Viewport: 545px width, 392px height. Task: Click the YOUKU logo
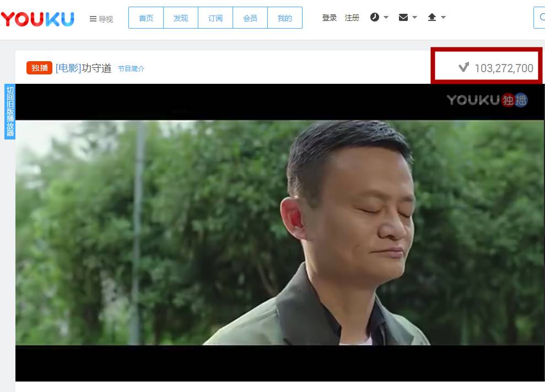(37, 19)
